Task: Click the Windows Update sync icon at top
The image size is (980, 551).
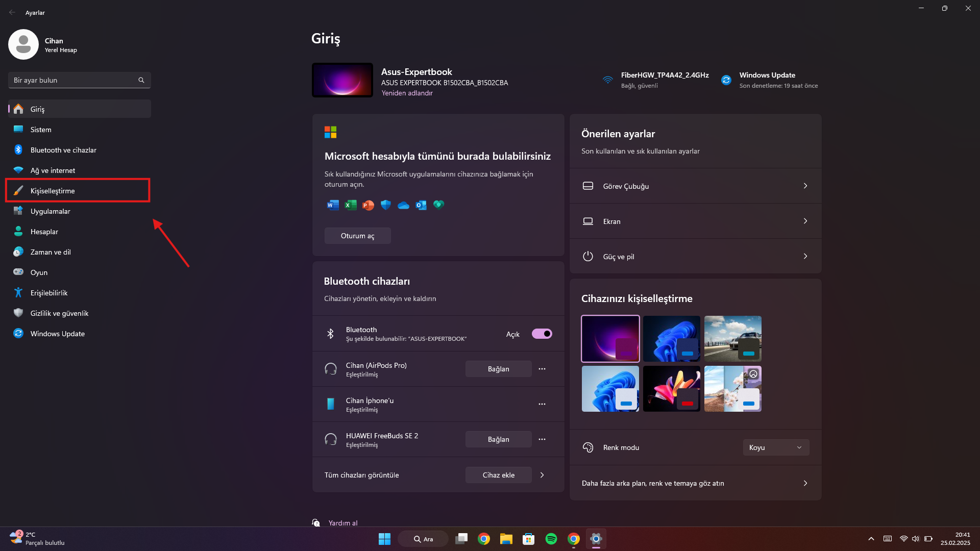Action: click(726, 80)
